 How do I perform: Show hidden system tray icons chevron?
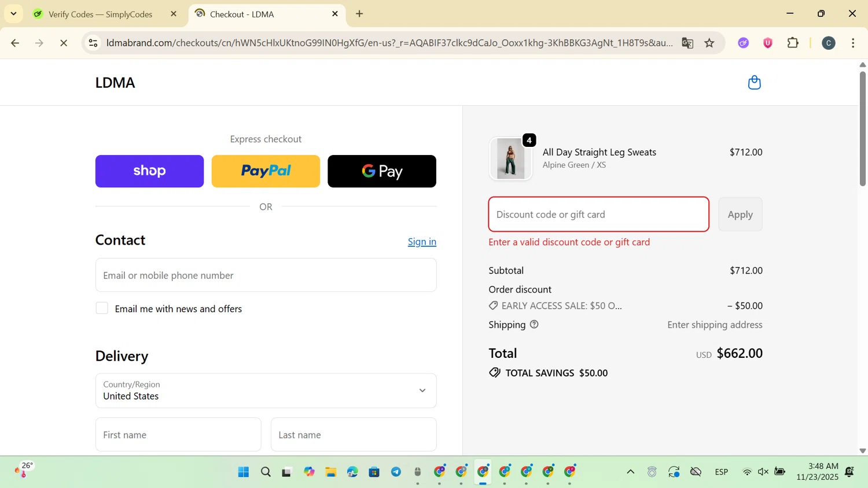631,472
